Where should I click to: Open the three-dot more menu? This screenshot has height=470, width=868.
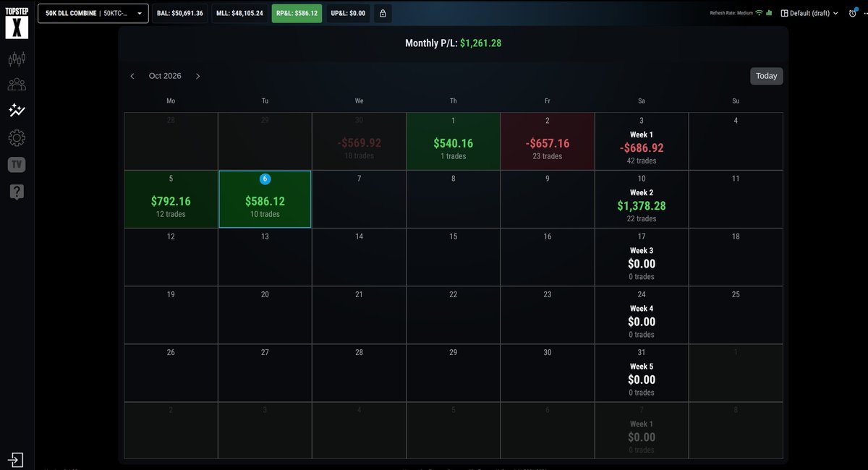[x=865, y=13]
